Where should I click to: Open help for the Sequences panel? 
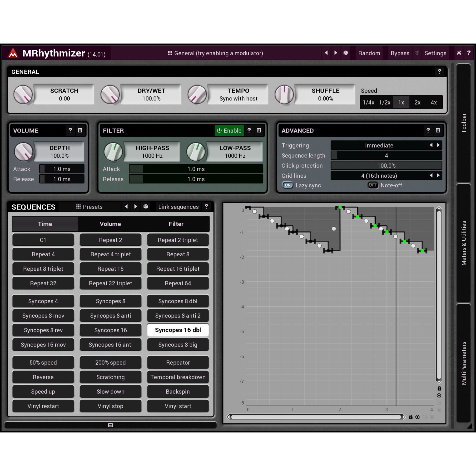206,206
